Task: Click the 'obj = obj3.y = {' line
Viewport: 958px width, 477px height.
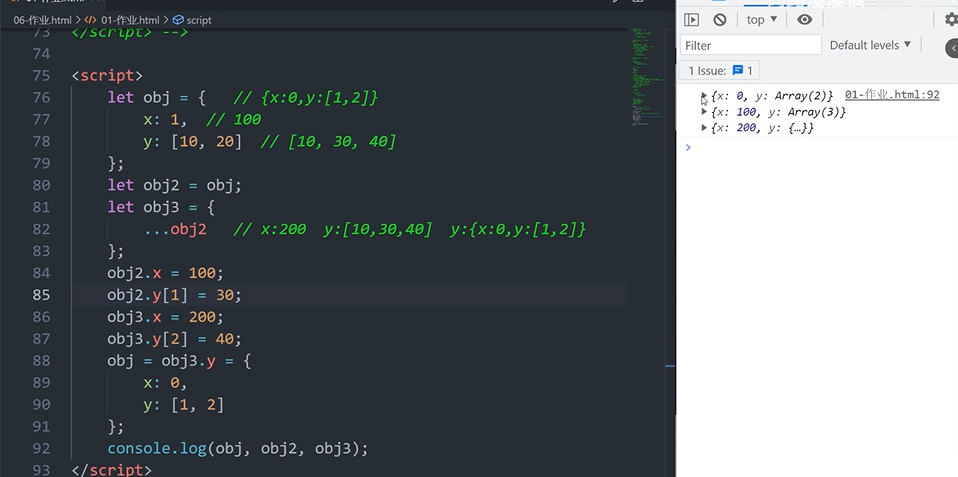Action: pyautogui.click(x=179, y=361)
